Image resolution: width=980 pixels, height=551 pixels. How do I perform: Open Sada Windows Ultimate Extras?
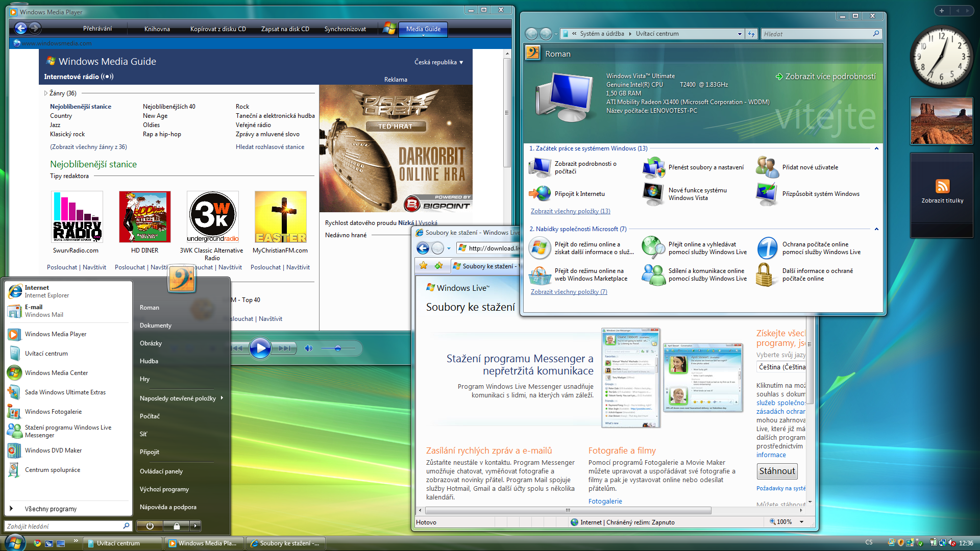pos(68,392)
